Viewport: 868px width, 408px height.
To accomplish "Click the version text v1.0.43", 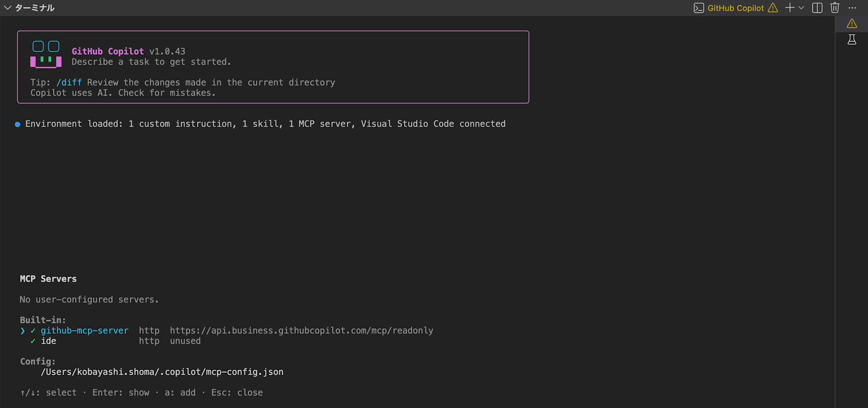I will tap(167, 51).
